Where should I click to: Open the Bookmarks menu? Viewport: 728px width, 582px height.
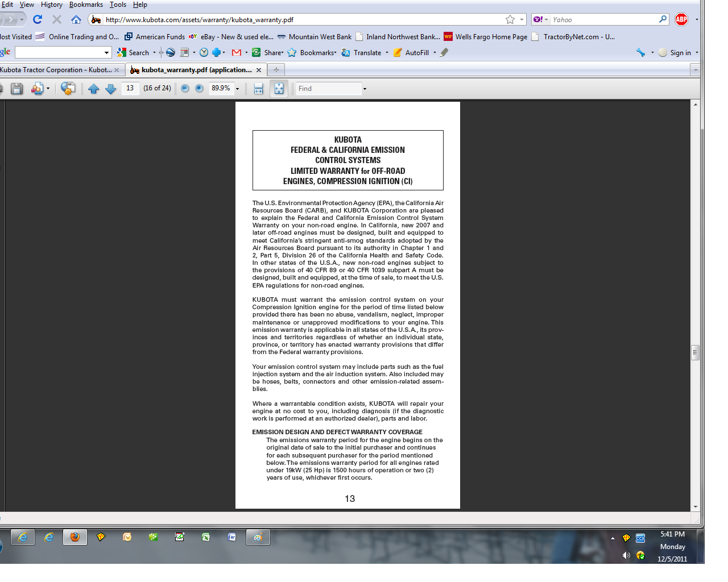[86, 5]
